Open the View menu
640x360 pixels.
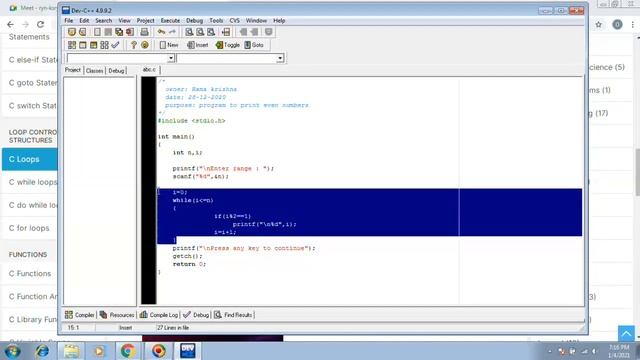pos(124,20)
